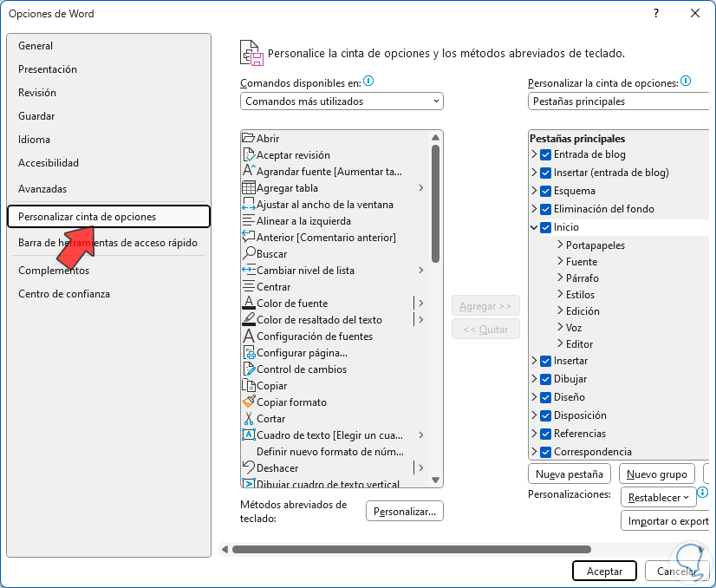716x588 pixels.
Task: Choose the Configurar página icon
Action: click(x=249, y=352)
